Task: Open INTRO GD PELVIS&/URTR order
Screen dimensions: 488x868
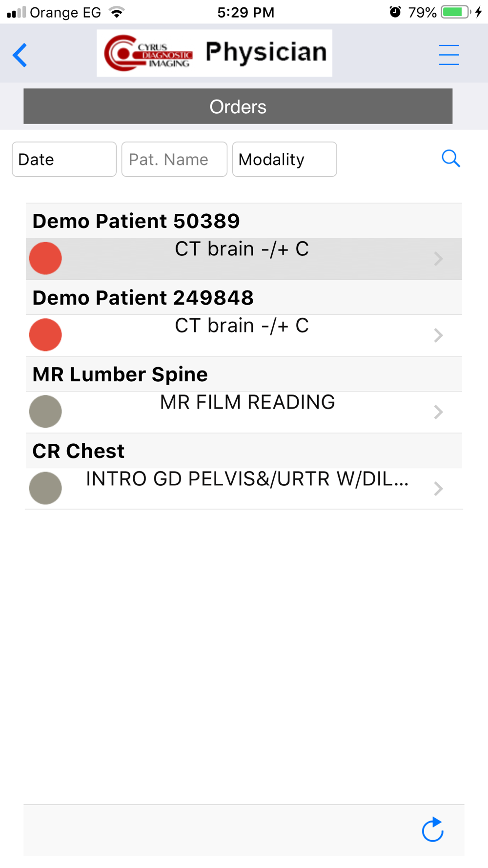Action: [244, 488]
